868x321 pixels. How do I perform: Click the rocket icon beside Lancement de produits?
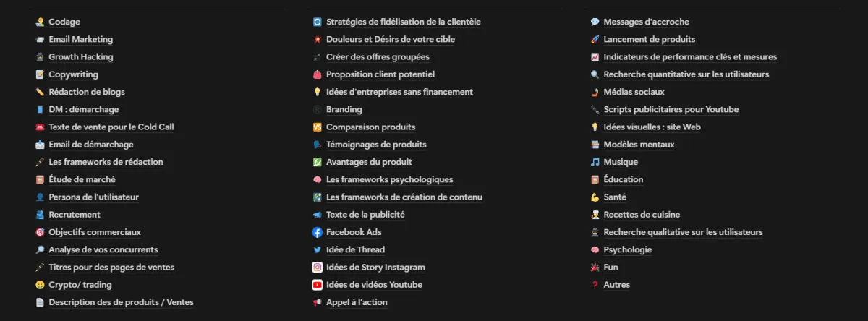click(x=595, y=40)
